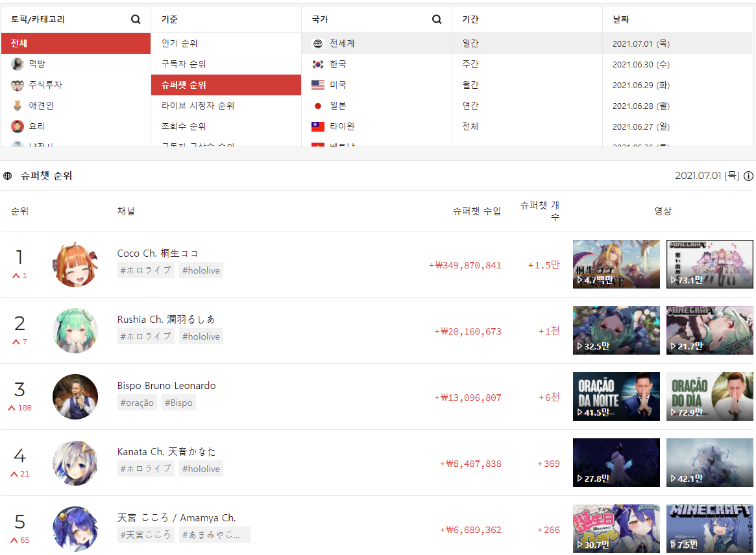The height and width of the screenshot is (555, 756).
Task: Pick date 2021.06.30 (수)
Action: click(x=677, y=64)
